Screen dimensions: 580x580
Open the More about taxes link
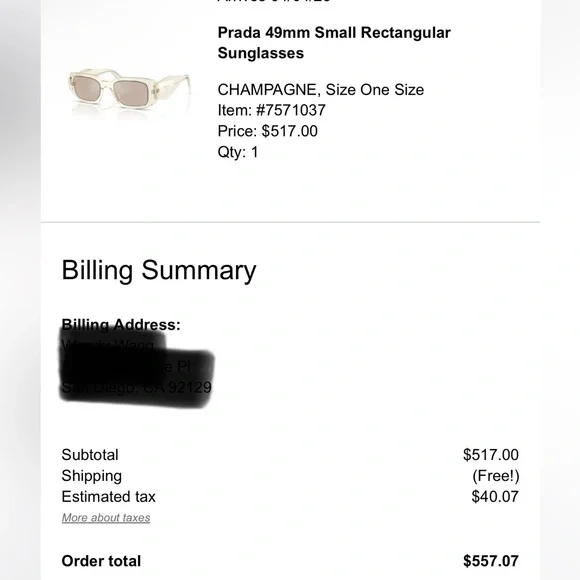click(x=106, y=517)
